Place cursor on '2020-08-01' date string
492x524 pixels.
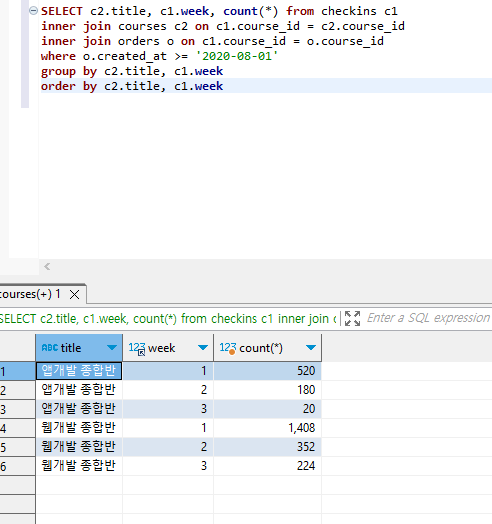(x=237, y=56)
